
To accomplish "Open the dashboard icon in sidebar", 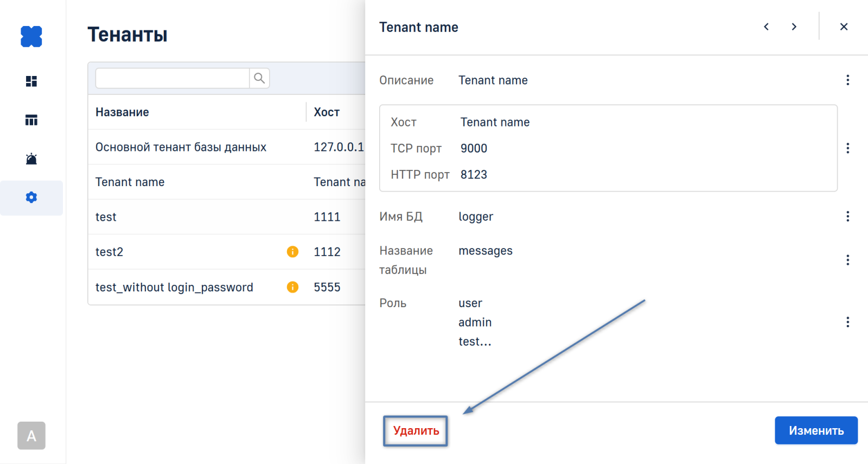I will tap(31, 81).
